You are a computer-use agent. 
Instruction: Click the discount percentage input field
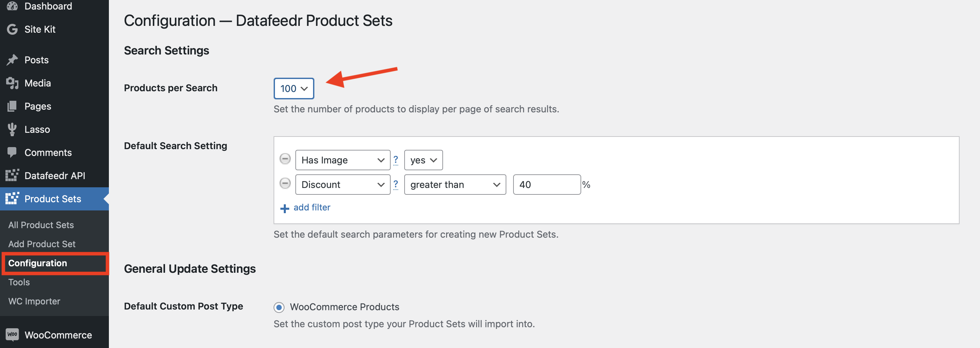(547, 185)
